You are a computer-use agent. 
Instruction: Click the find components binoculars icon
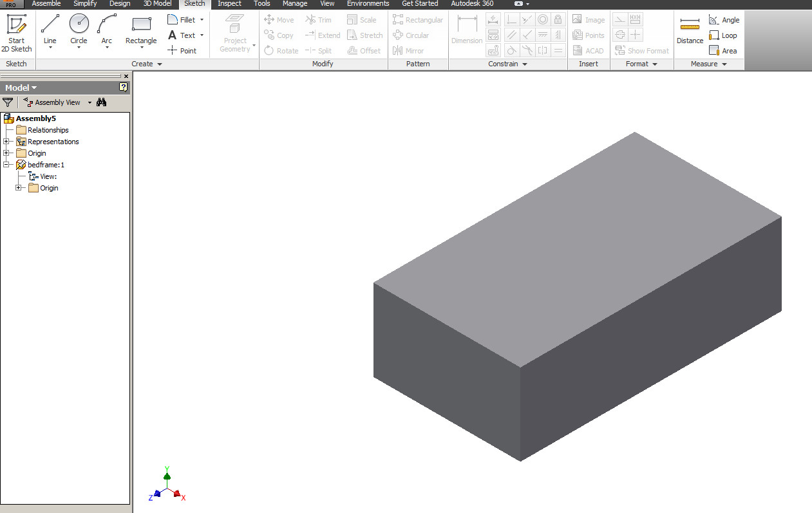(101, 102)
